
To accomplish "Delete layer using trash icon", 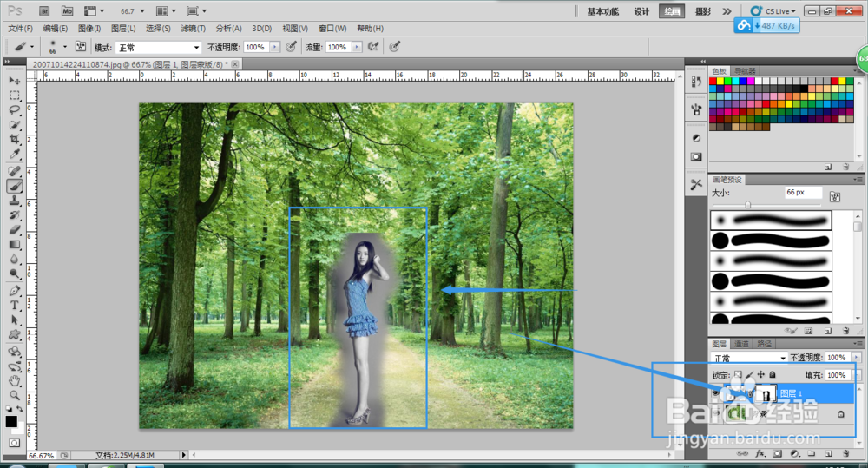I will (845, 453).
